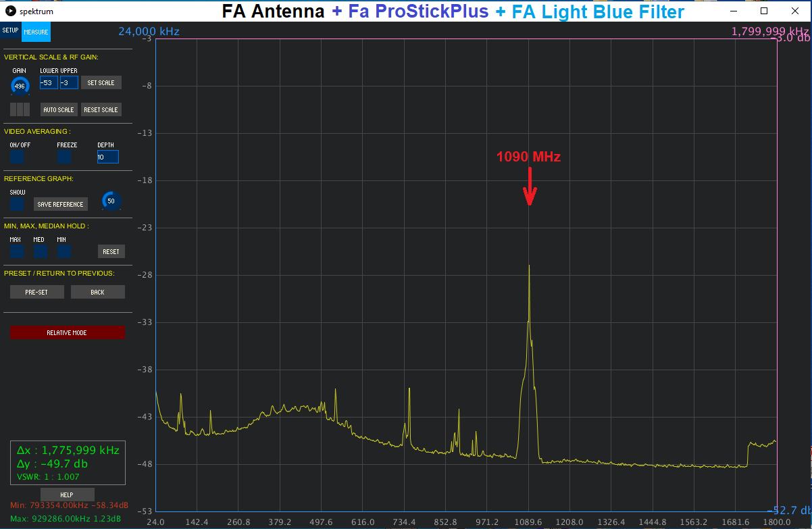Enable MED hold checkbox

pyautogui.click(x=41, y=251)
